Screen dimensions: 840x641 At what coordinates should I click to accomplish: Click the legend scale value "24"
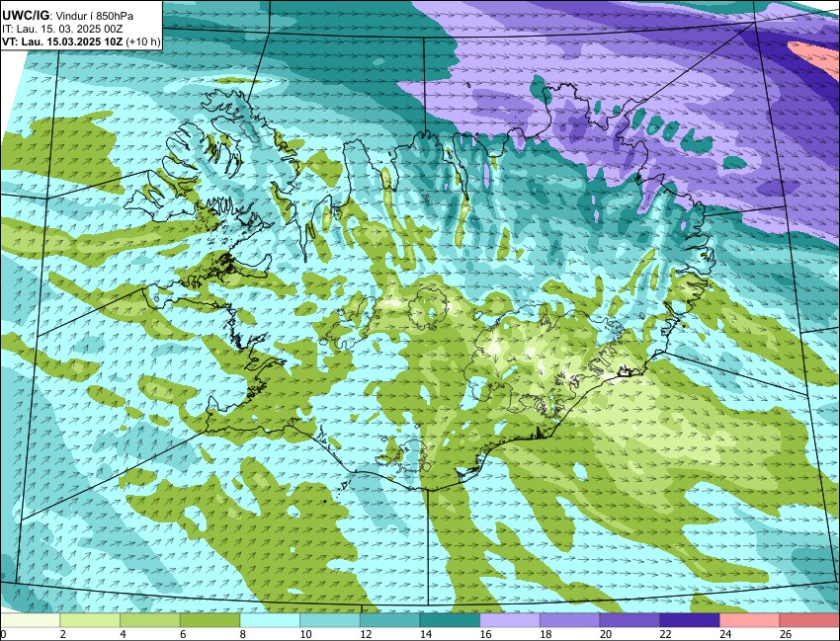[726, 634]
